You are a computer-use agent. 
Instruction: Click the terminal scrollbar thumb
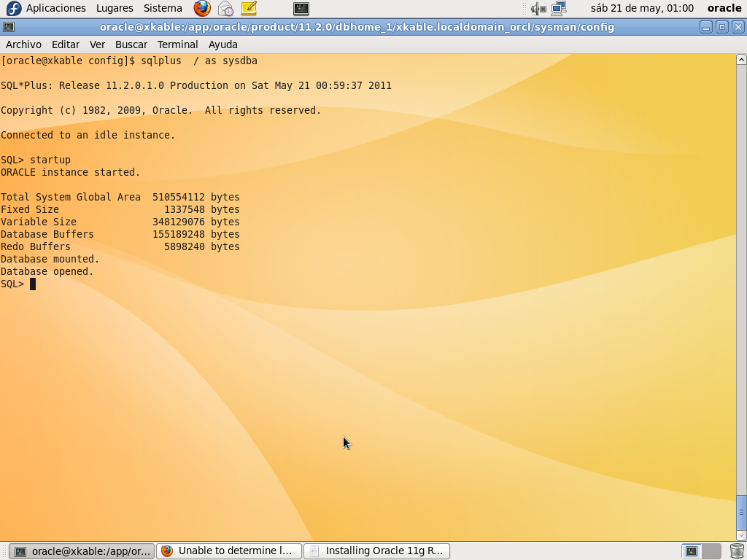(x=741, y=513)
